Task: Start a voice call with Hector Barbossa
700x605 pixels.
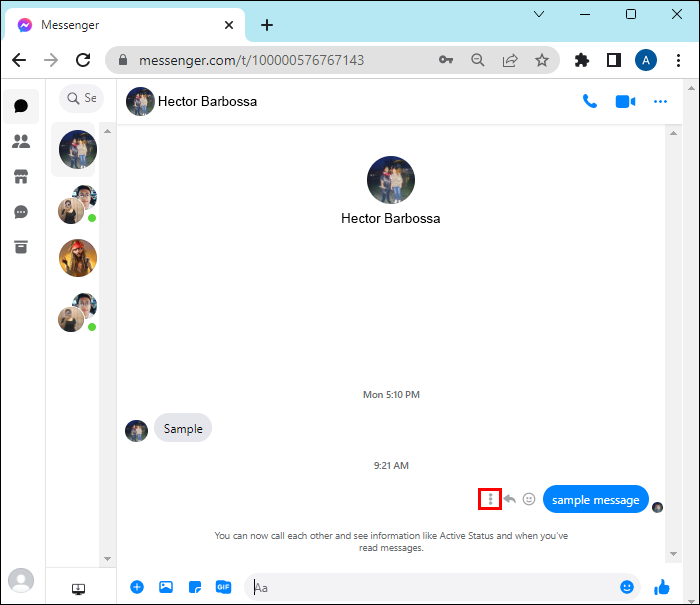Action: point(590,102)
